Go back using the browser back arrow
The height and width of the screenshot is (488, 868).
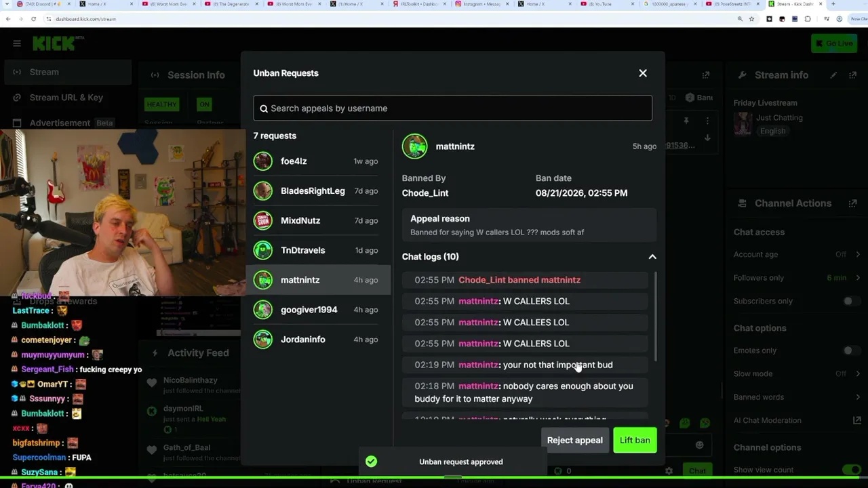pos(8,19)
